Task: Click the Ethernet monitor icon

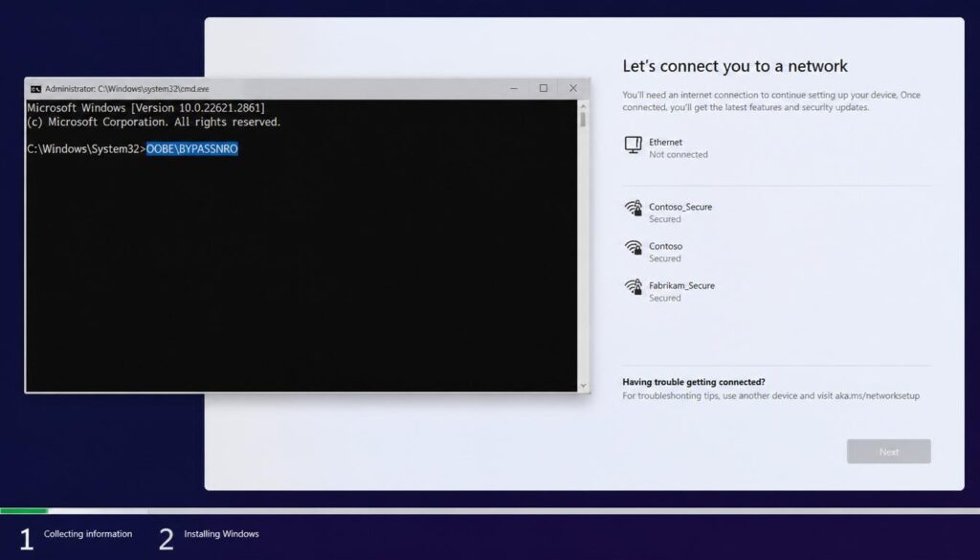Action: tap(634, 145)
